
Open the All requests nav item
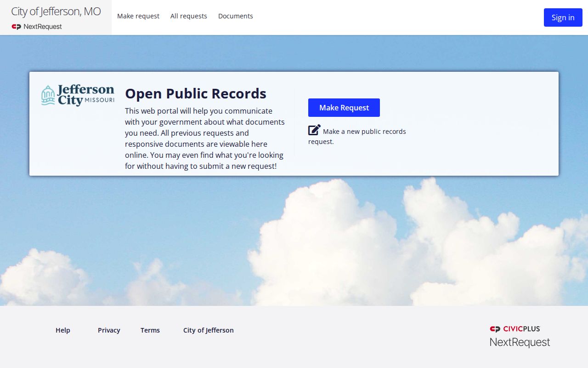[189, 16]
